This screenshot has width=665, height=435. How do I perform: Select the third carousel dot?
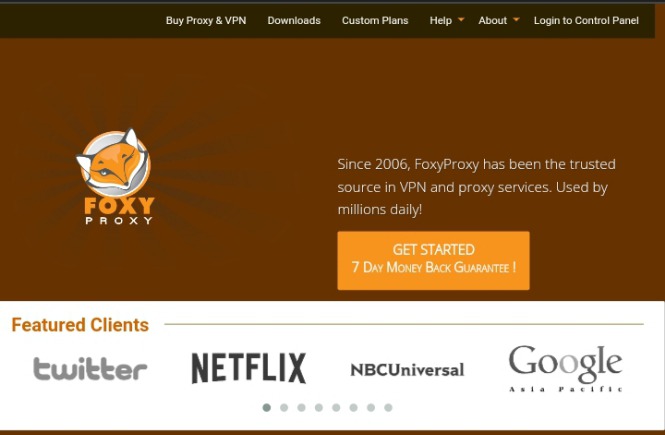302,407
